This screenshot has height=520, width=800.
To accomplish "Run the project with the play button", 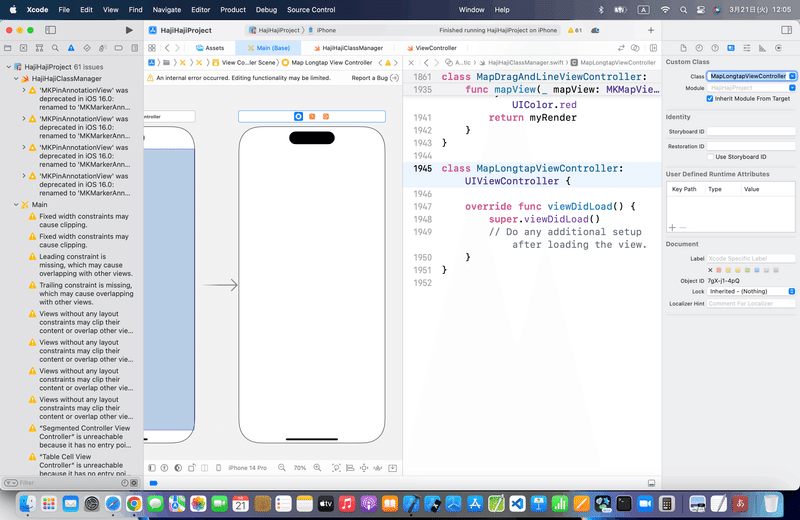I will (x=129, y=30).
